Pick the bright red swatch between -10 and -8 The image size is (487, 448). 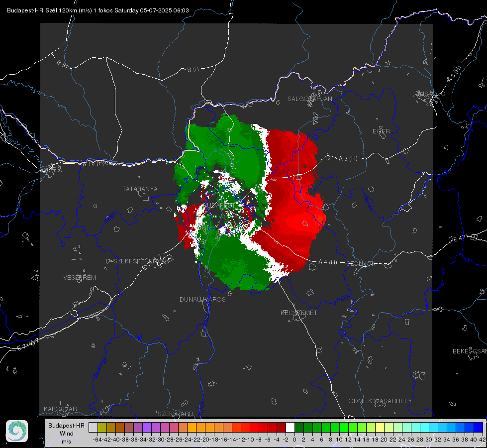(254, 427)
